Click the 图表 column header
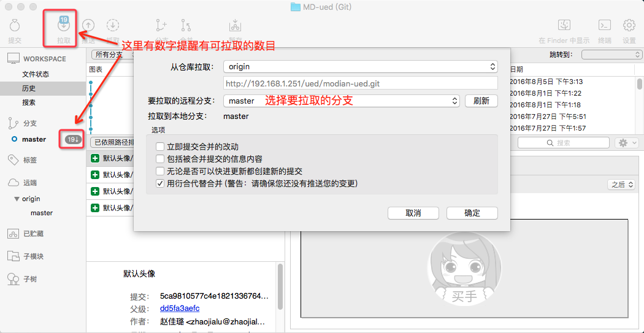 tap(96, 69)
